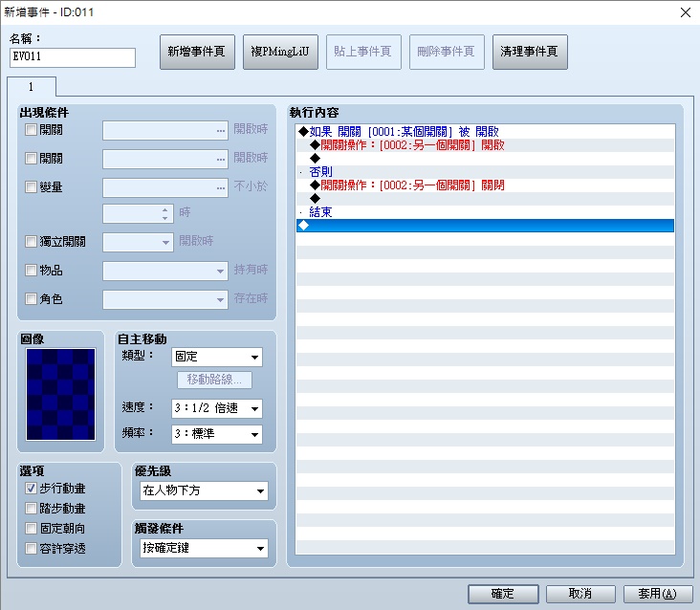Check the 容許穿透 option

pyautogui.click(x=31, y=549)
